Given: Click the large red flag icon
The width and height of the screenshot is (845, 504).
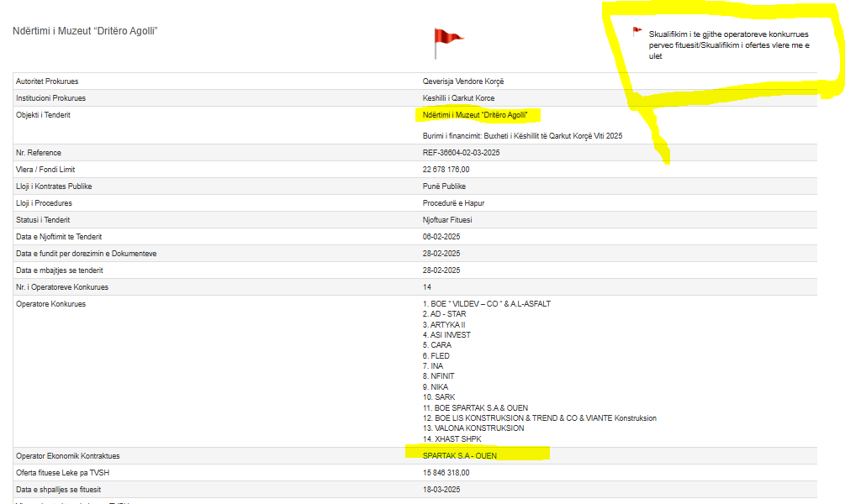Looking at the screenshot, I should (446, 40).
